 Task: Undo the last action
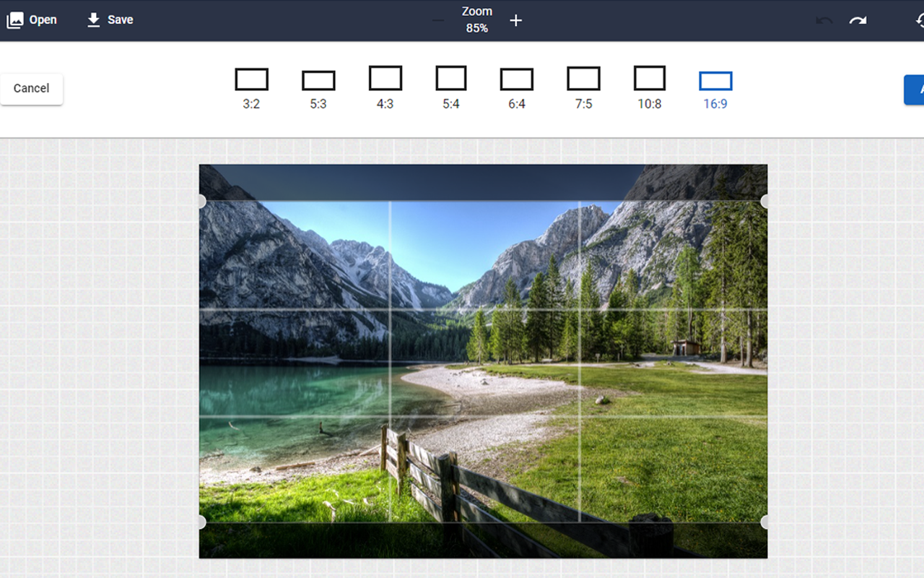pos(824,20)
